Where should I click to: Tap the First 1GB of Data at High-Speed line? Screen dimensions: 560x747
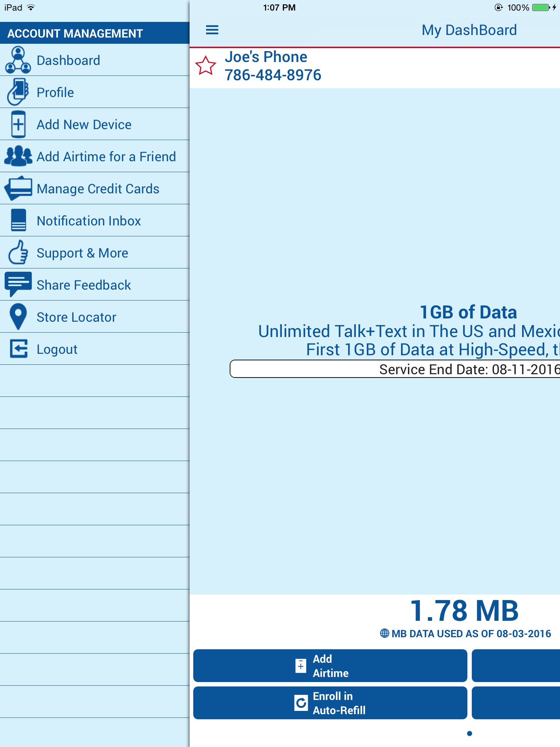(433, 350)
